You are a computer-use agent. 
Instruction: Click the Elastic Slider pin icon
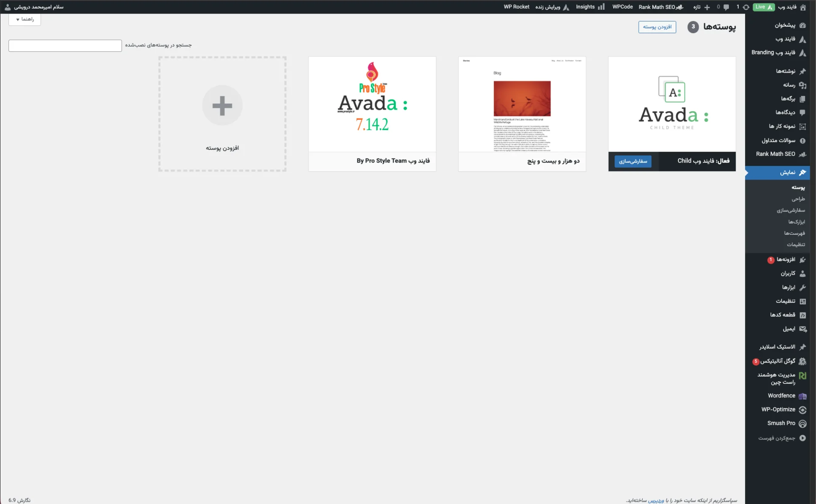(802, 347)
